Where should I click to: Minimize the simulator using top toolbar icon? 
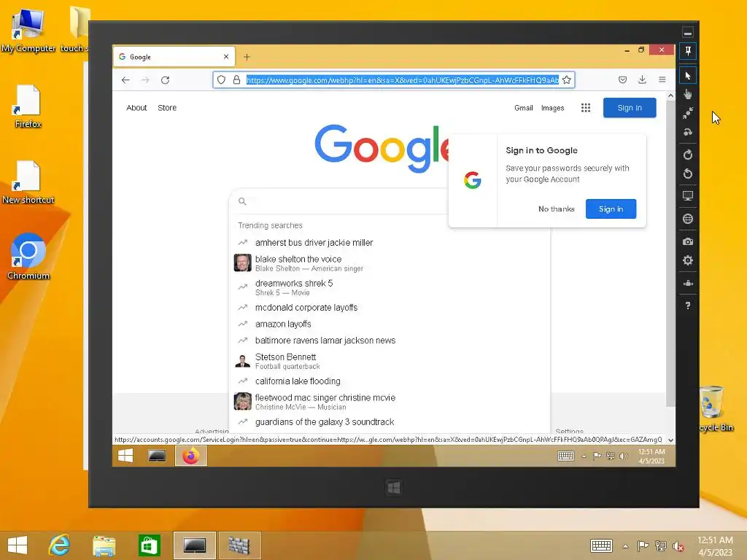coord(687,33)
